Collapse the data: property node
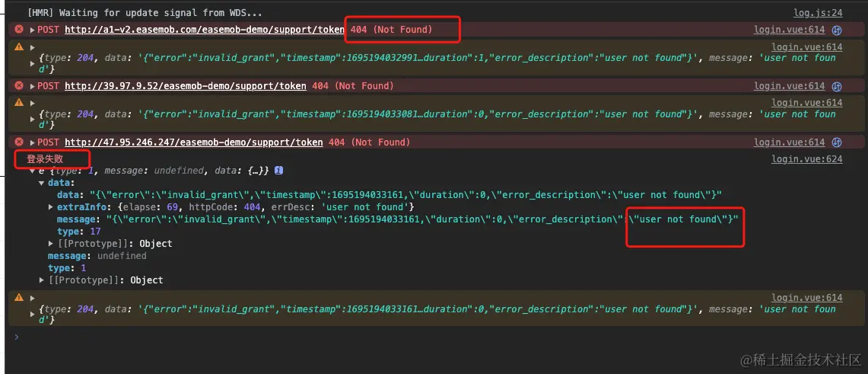 (42, 183)
